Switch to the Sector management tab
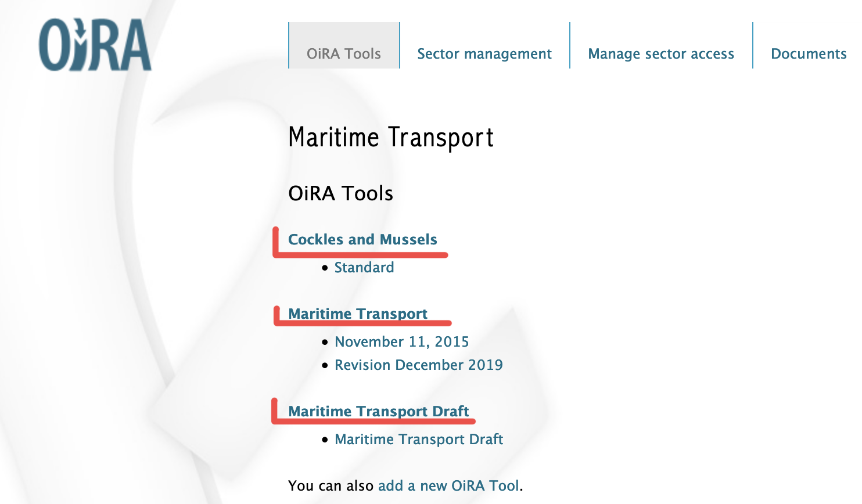Viewport: 862px width, 504px height. (484, 53)
